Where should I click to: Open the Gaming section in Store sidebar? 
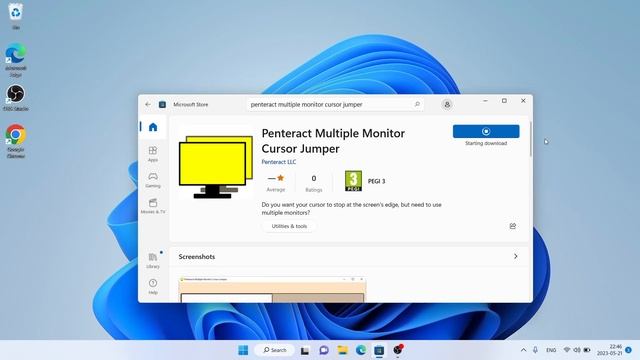click(x=153, y=180)
